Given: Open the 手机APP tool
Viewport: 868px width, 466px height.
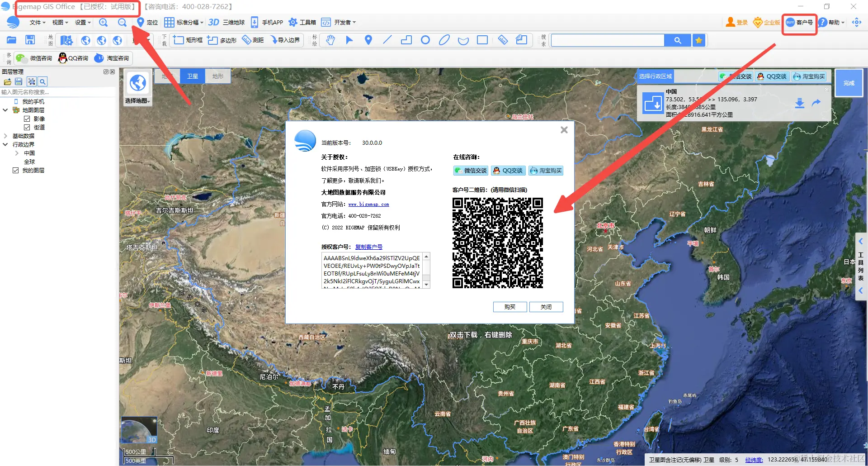Looking at the screenshot, I should pos(267,22).
